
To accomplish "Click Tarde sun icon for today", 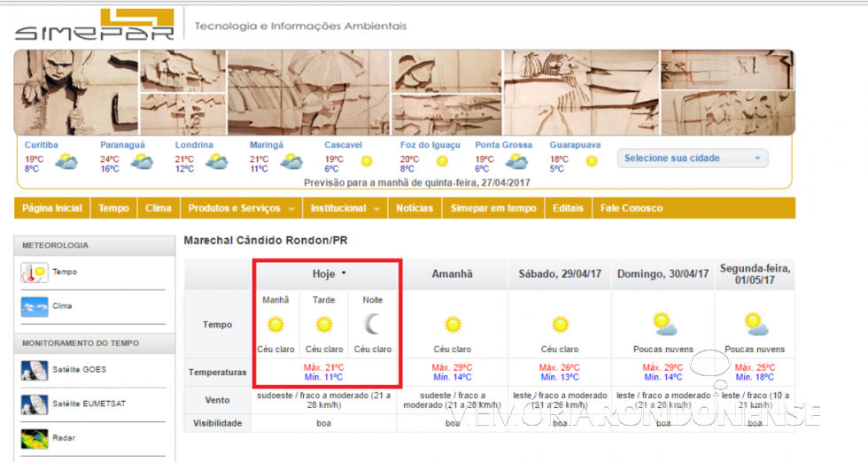I will [x=324, y=325].
